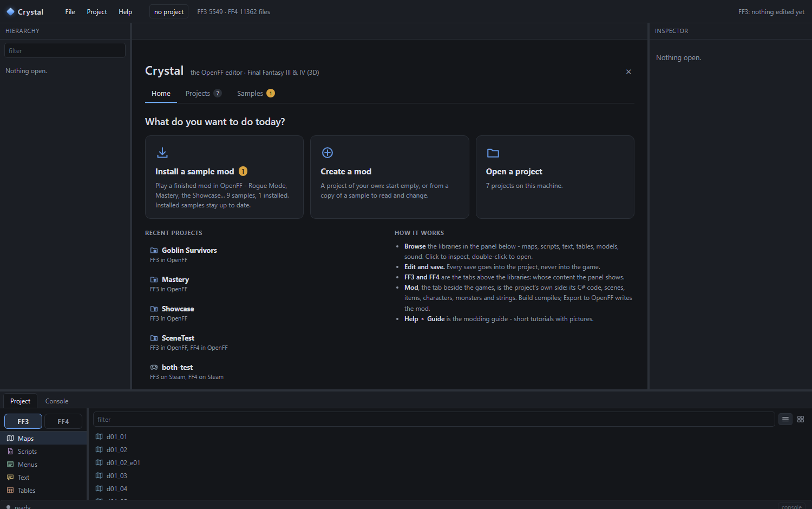This screenshot has height=509, width=812.
Task: Click the folder icon beside Mastery
Action: tap(154, 279)
